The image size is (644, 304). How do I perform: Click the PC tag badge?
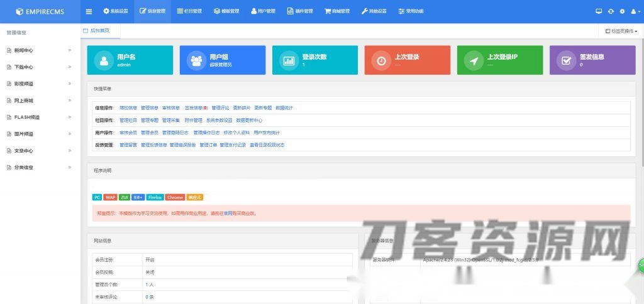(97, 197)
